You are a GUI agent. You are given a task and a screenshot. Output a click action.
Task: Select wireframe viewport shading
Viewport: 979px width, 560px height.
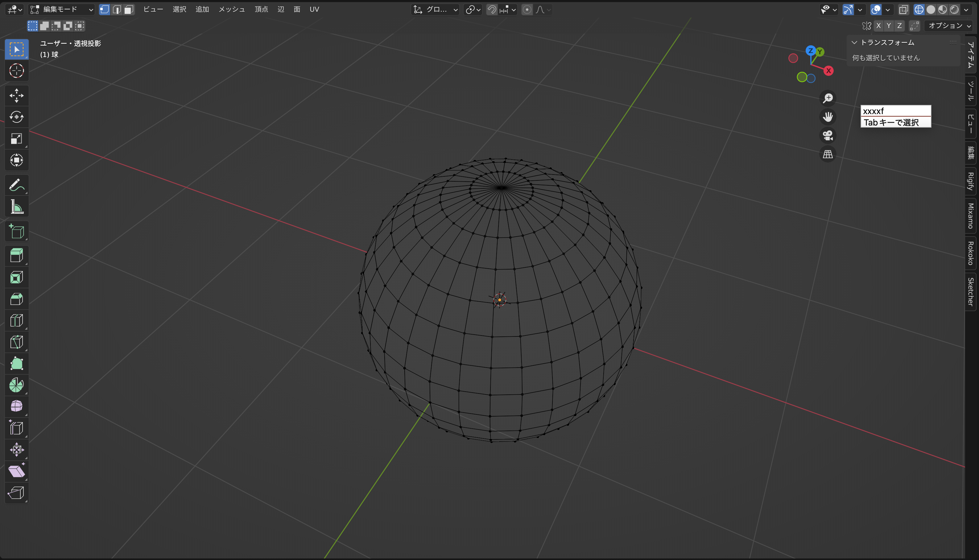click(x=919, y=10)
